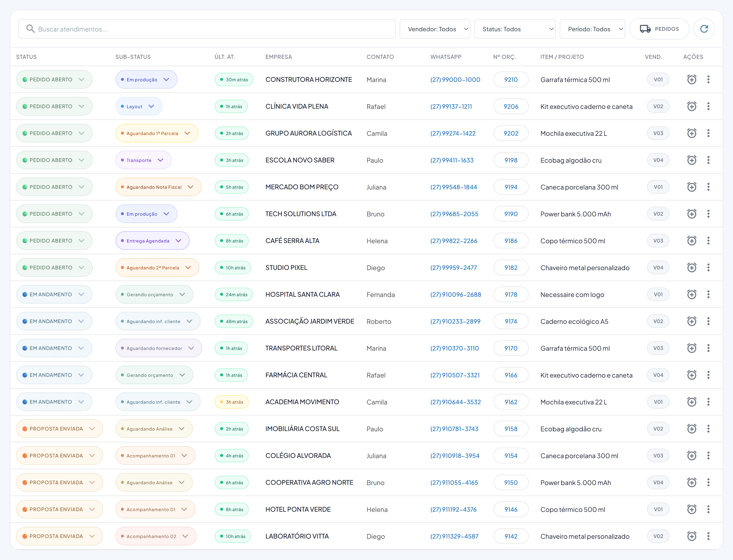Open quote number 9178
Screen dimensions: 733x560
(x=511, y=294)
